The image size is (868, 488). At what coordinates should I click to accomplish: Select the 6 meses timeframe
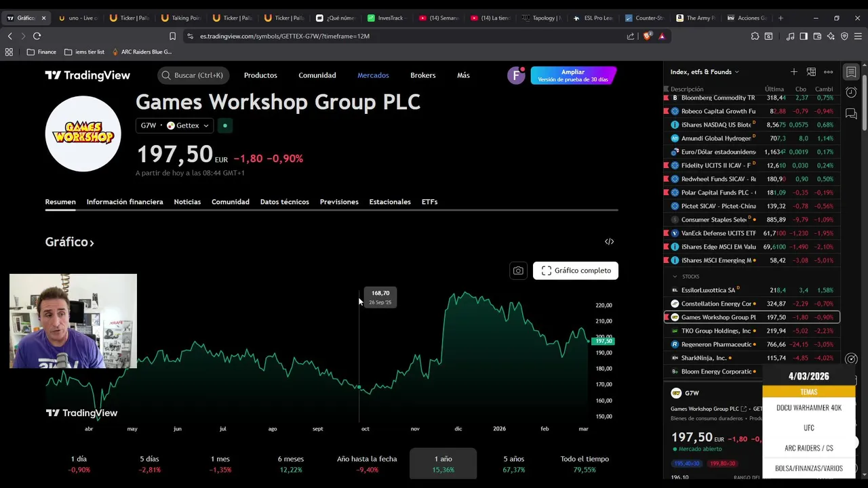coord(291,464)
